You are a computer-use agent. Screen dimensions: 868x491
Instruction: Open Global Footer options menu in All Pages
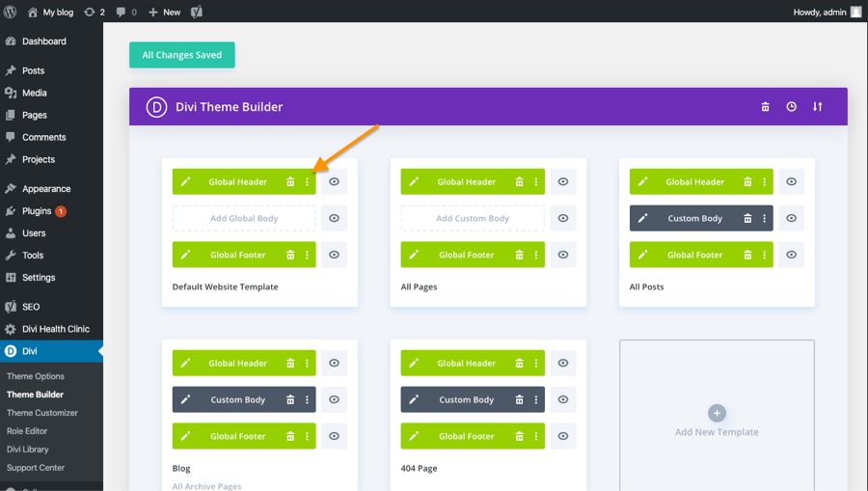point(536,255)
